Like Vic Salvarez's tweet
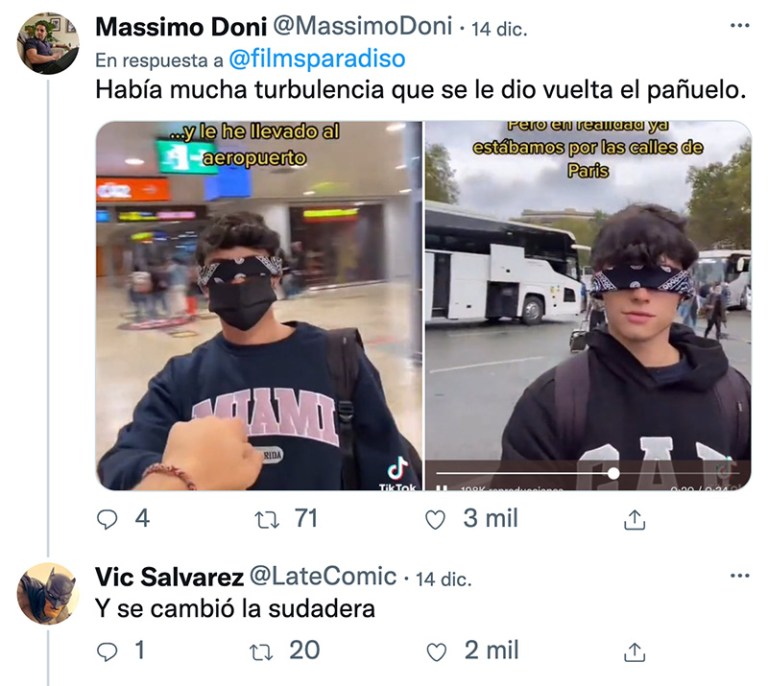Screen dimensions: 768x686 [436, 652]
